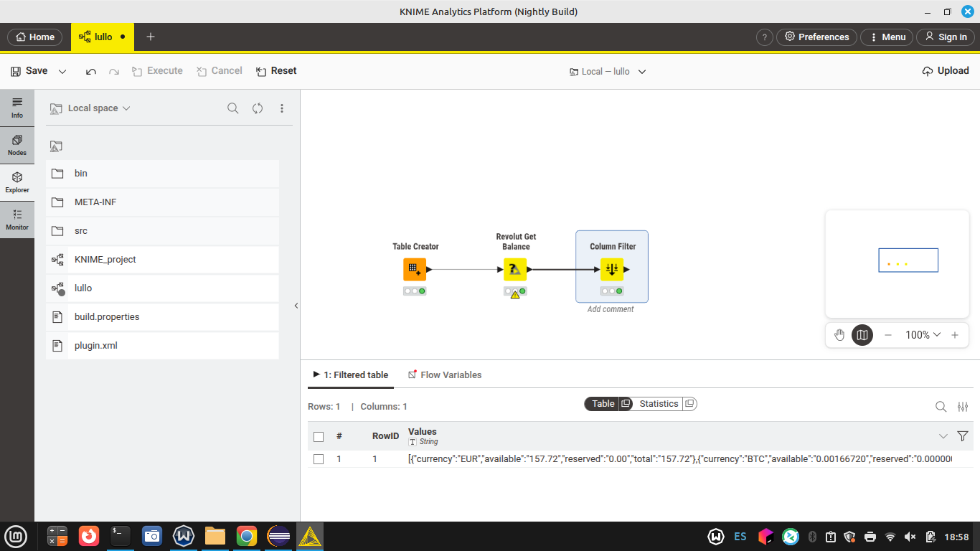Reset the selected node
This screenshot has height=551, width=980.
coord(276,71)
